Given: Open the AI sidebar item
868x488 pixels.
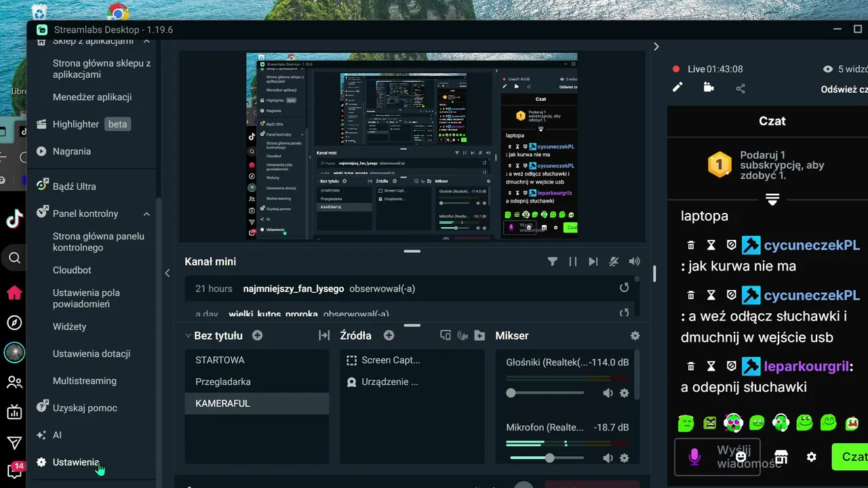Looking at the screenshot, I should [x=49, y=434].
